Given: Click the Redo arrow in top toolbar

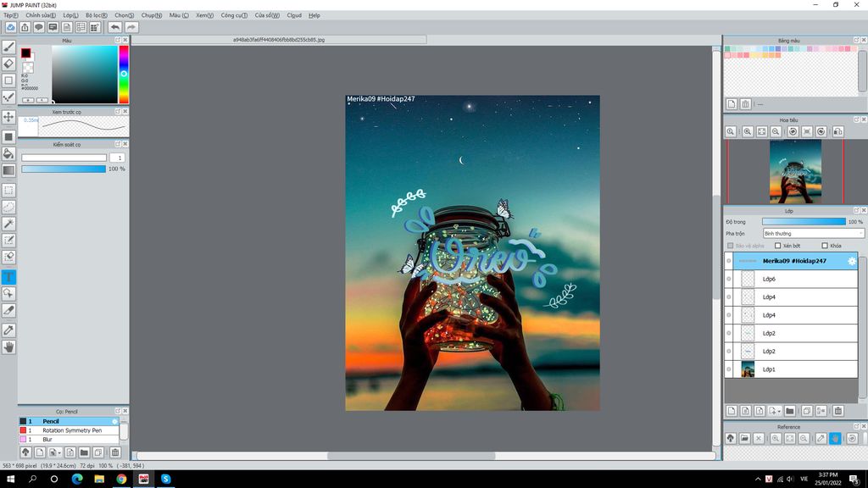Looking at the screenshot, I should pos(131,27).
